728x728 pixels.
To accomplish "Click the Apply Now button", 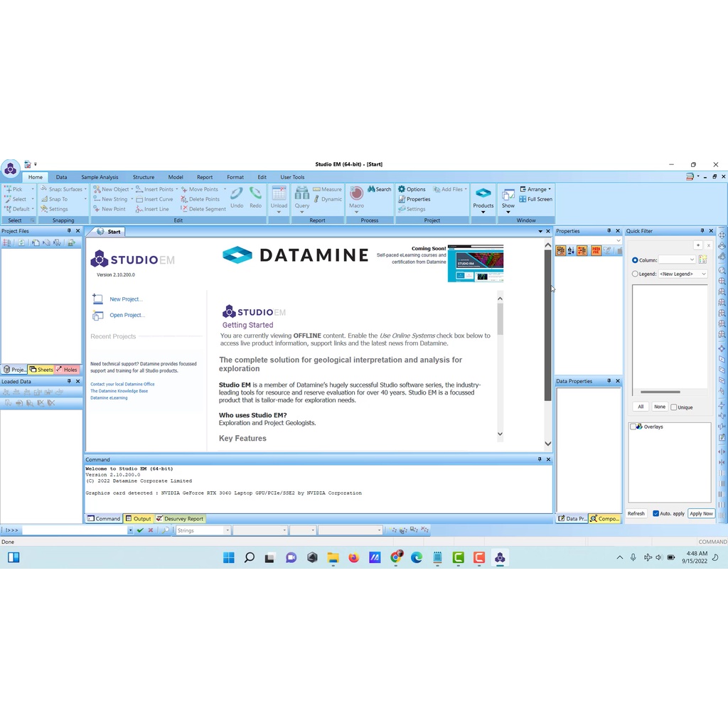I will click(x=701, y=513).
